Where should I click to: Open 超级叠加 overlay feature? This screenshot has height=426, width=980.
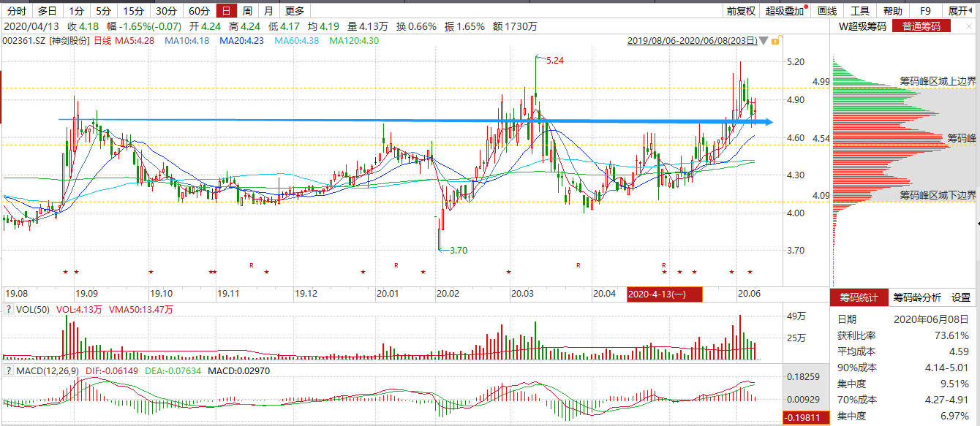(x=785, y=11)
